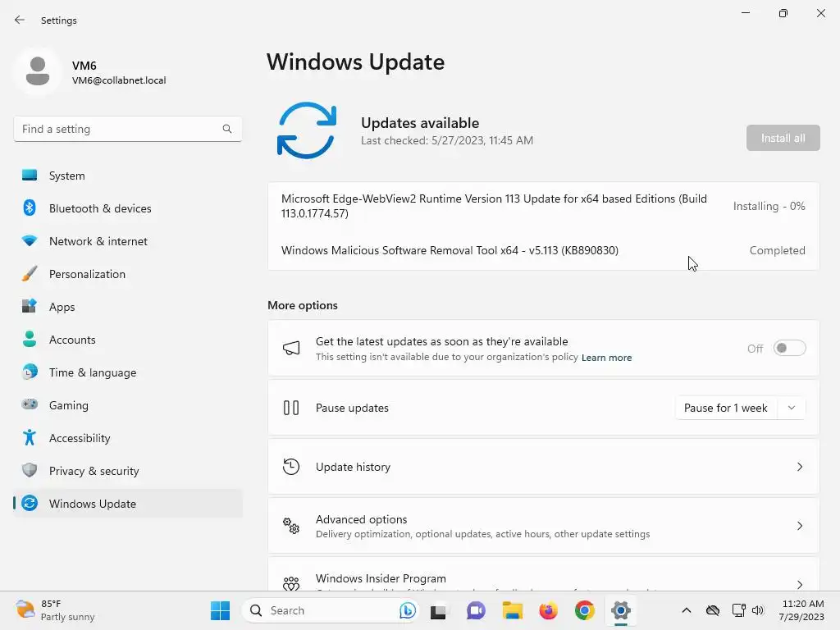Click the large blue update sync icon
Viewport: 840px width, 630px height.
click(x=307, y=130)
